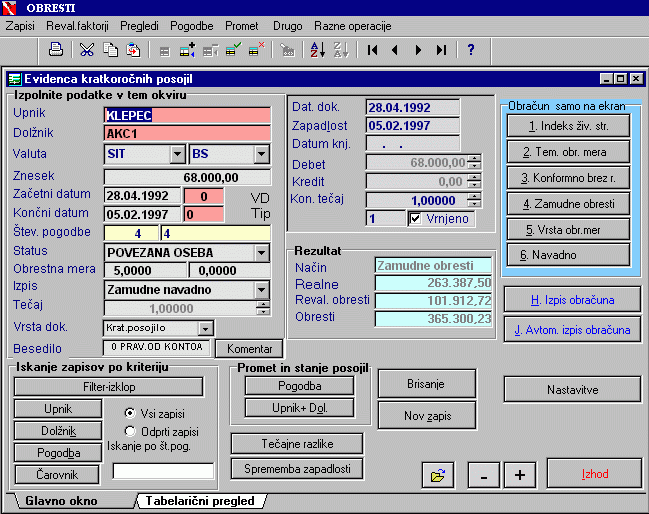The image size is (649, 514).
Task: Open the Reval.faktorji menu
Action: point(77,26)
